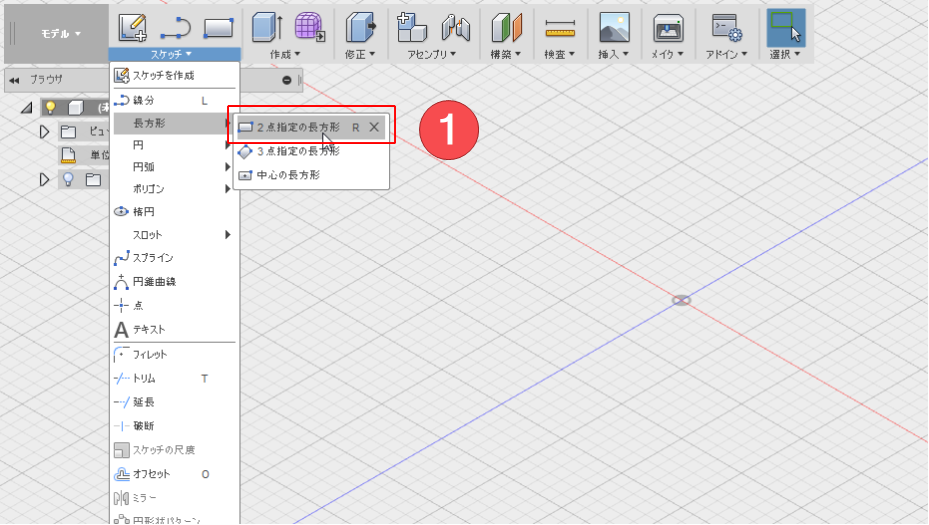Choose トリム from the sketch menu
This screenshot has width=929, height=525.
[175, 378]
